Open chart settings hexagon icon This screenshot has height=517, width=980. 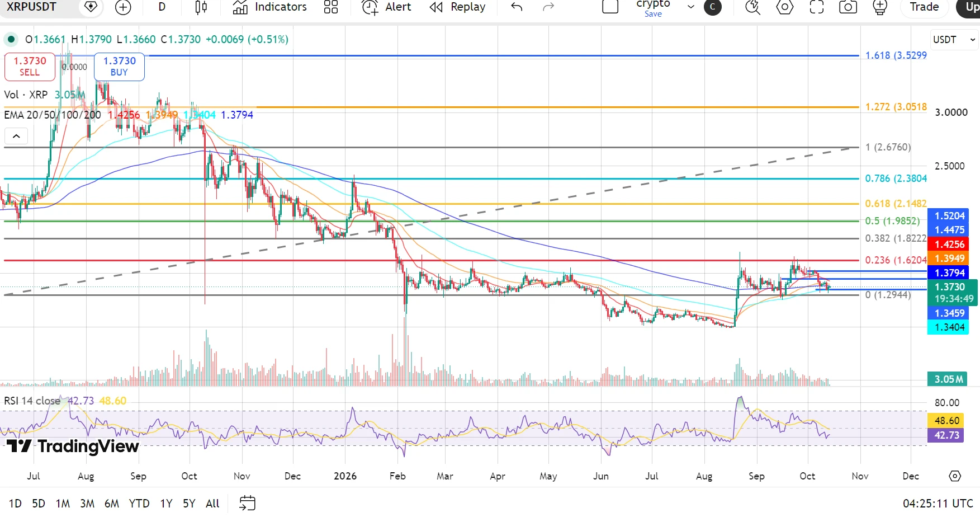click(x=785, y=7)
